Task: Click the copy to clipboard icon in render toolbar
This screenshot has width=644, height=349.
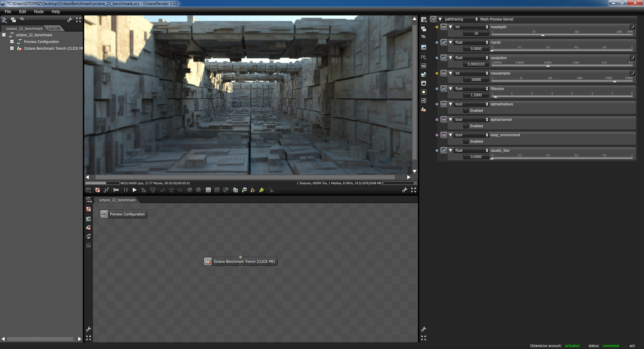Action: click(x=235, y=190)
